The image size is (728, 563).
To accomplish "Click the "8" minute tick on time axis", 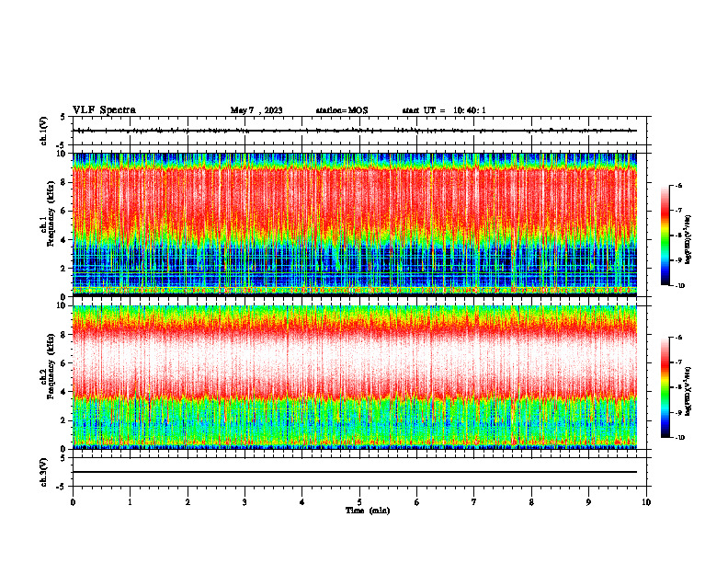I will tap(531, 502).
